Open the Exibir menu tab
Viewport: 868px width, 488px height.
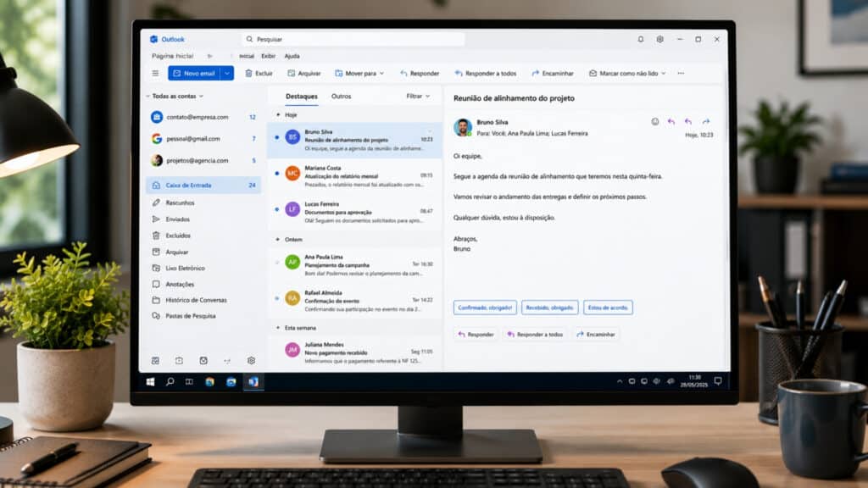pyautogui.click(x=269, y=56)
